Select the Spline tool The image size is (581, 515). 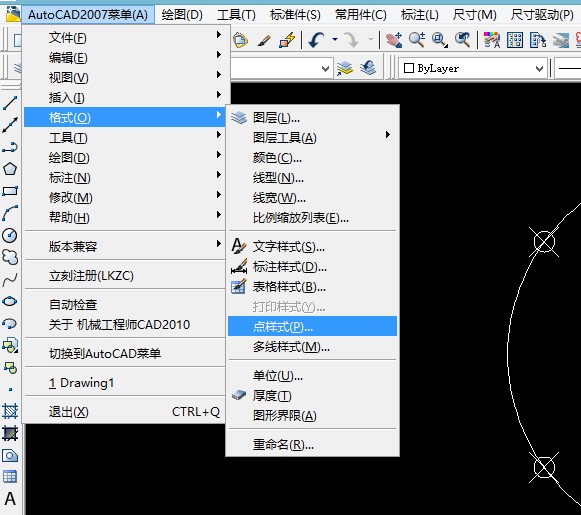[x=10, y=279]
